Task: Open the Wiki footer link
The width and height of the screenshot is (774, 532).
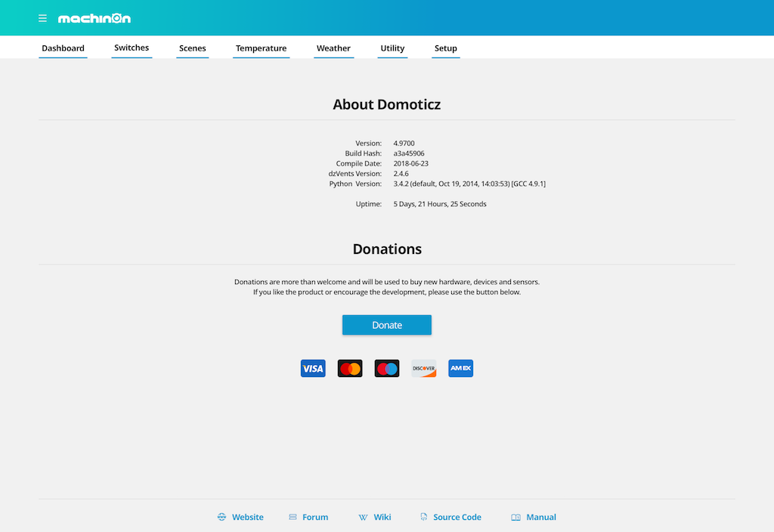Action: click(382, 517)
